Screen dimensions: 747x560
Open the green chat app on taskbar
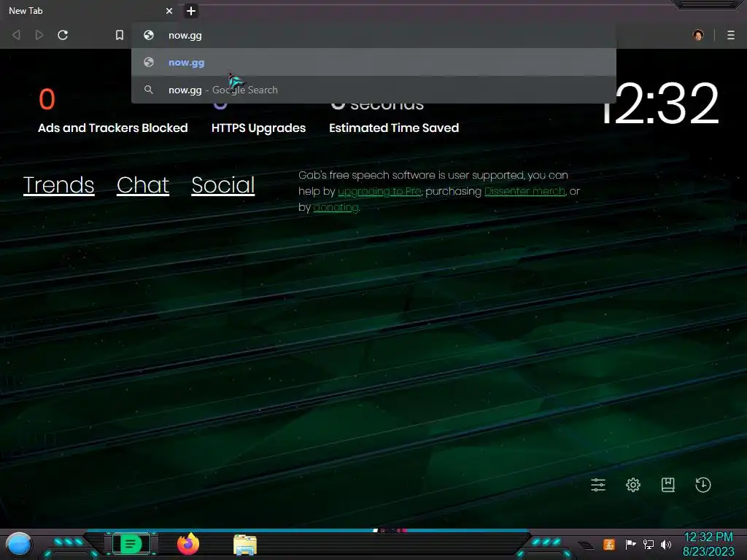point(131,544)
